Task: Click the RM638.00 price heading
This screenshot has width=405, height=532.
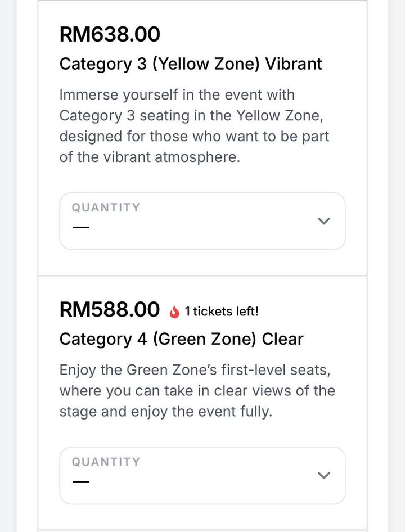Action: point(110,34)
